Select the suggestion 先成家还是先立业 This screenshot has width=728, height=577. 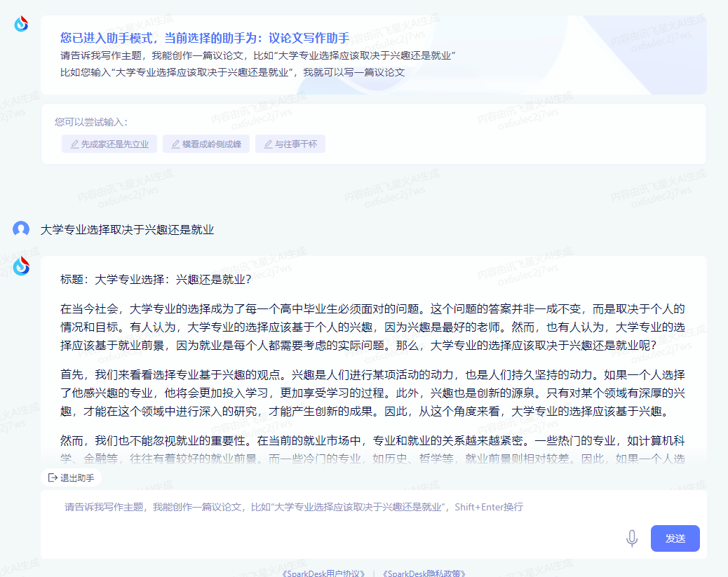click(x=109, y=144)
